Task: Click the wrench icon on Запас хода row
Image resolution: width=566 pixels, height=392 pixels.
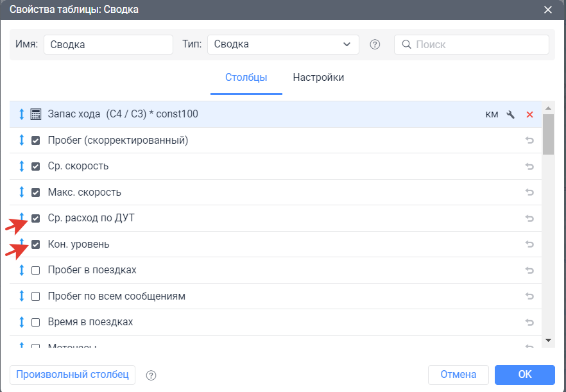Action: click(x=511, y=115)
